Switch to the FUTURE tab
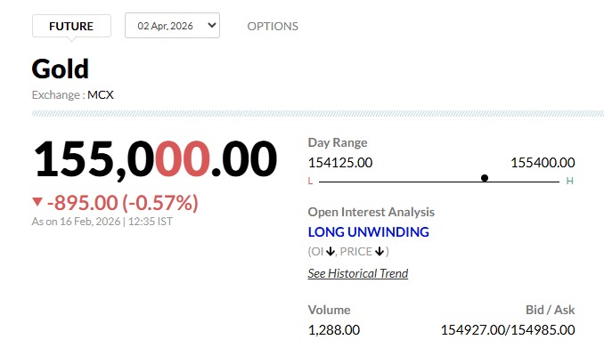604x364 pixels. [71, 26]
